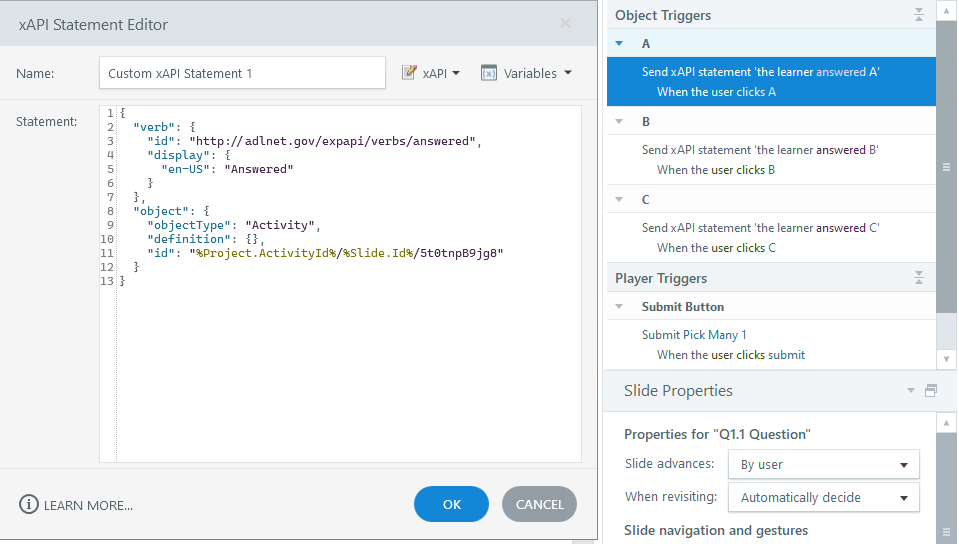Image resolution: width=959 pixels, height=544 pixels.
Task: Open the Slide Properties panel menu arrow
Action: [910, 391]
